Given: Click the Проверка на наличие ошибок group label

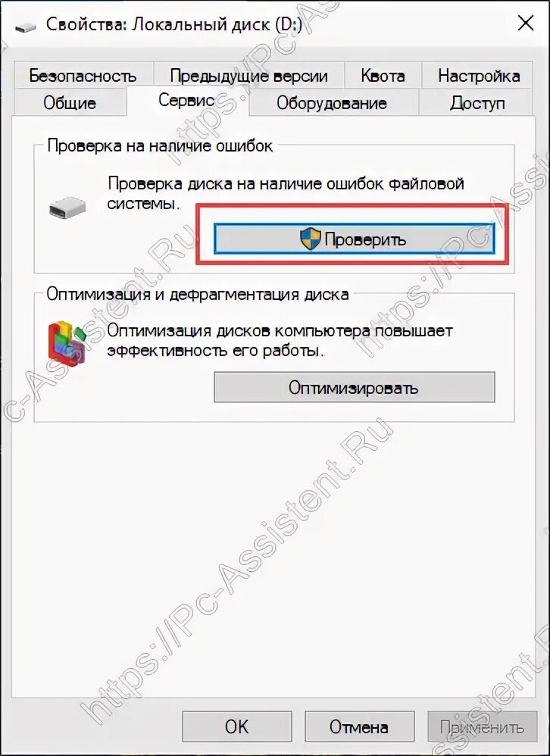Looking at the screenshot, I should tap(161, 146).
